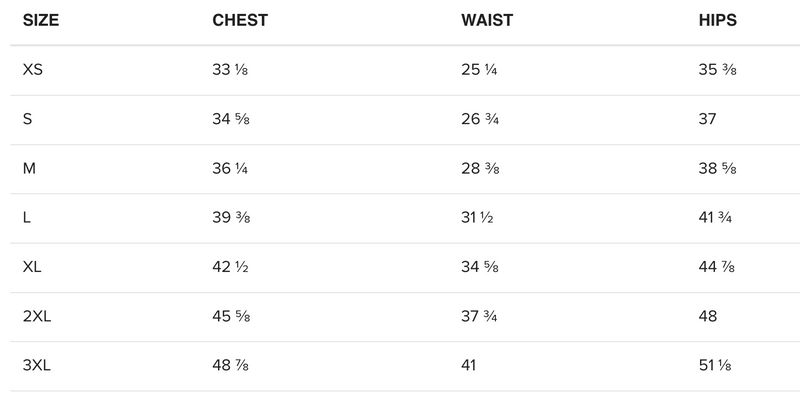Select the L chest value 39 ⅜
The width and height of the screenshot is (800, 409).
[230, 218]
